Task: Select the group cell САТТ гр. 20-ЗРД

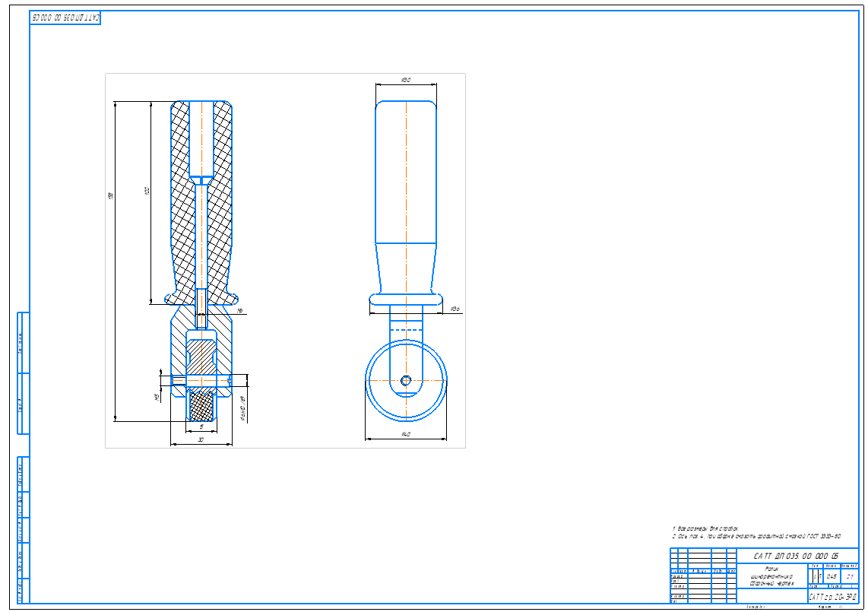Action: point(832,598)
